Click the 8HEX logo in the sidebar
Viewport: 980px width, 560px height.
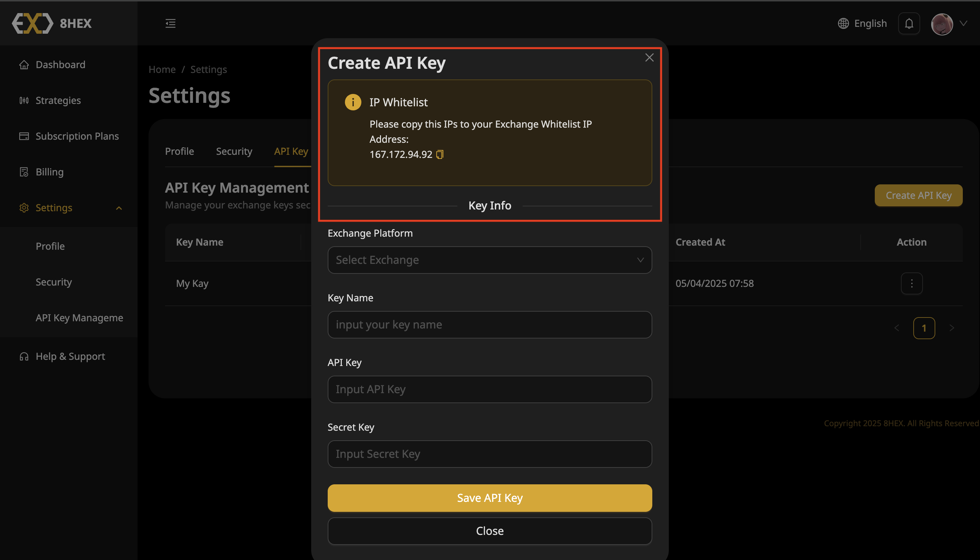tap(51, 23)
